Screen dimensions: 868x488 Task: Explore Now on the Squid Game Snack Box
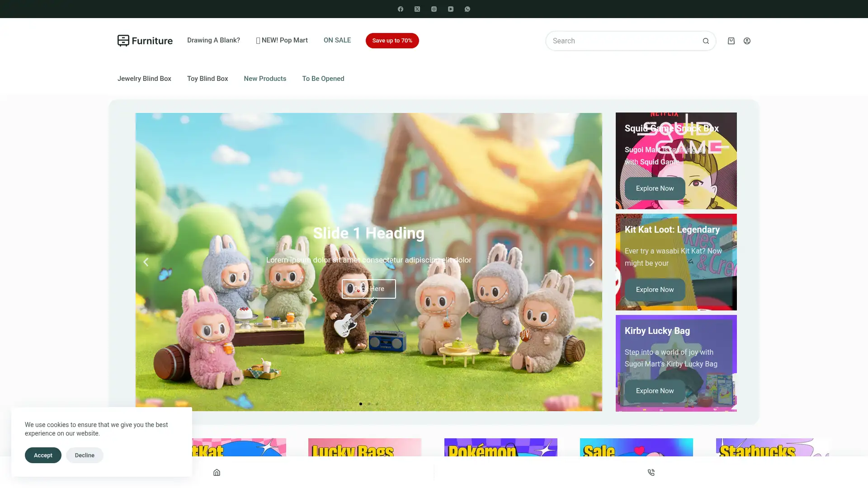pos(654,188)
